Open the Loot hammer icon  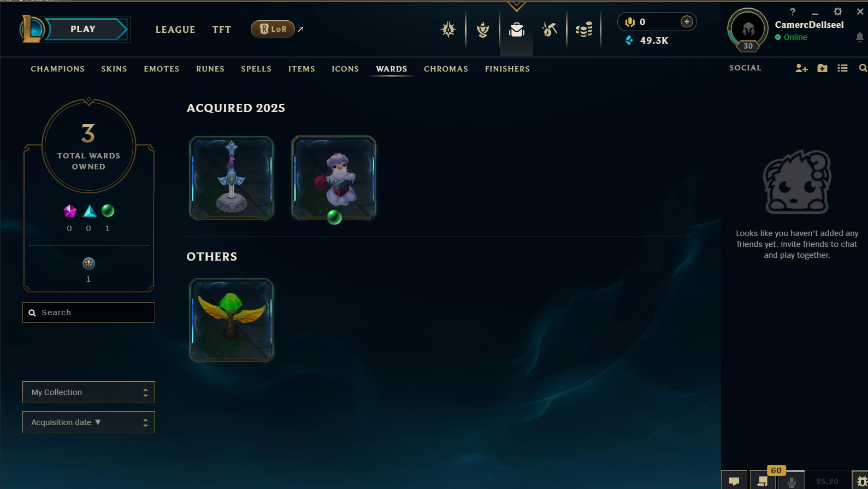coord(550,30)
